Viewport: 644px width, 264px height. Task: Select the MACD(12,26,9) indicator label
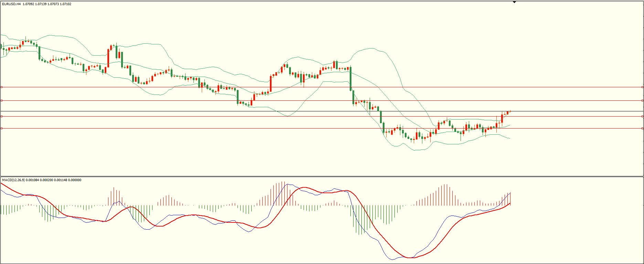pos(13,180)
